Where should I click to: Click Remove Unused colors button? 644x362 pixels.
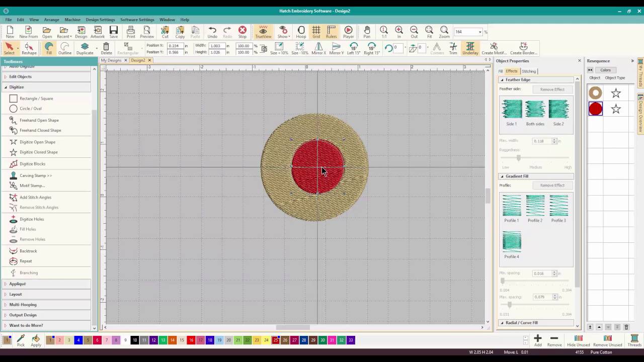point(608,341)
